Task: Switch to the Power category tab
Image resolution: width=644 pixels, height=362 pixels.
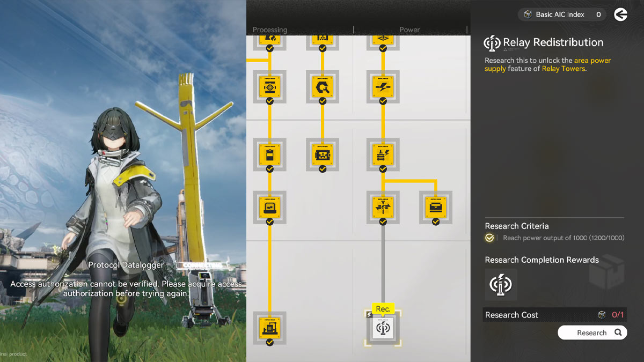Action: click(409, 29)
